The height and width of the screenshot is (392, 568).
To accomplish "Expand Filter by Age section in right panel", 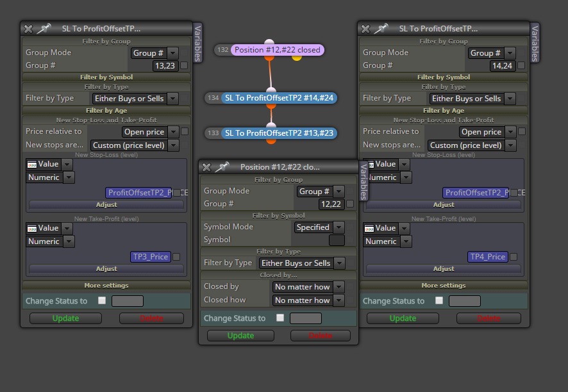I will click(x=444, y=110).
